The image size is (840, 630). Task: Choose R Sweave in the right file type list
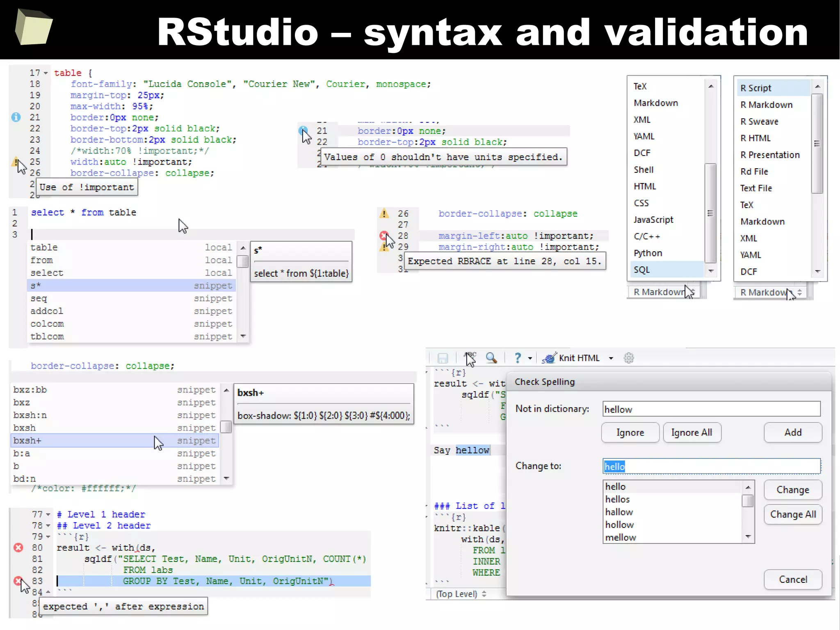pyautogui.click(x=774, y=121)
